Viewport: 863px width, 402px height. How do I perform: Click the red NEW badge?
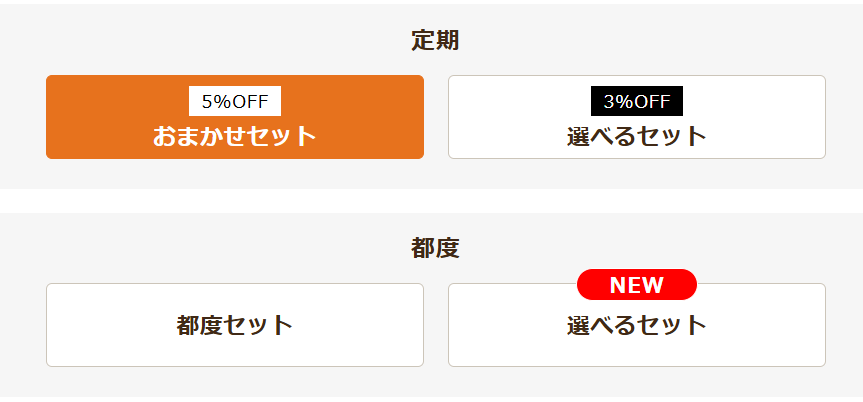pyautogui.click(x=637, y=285)
